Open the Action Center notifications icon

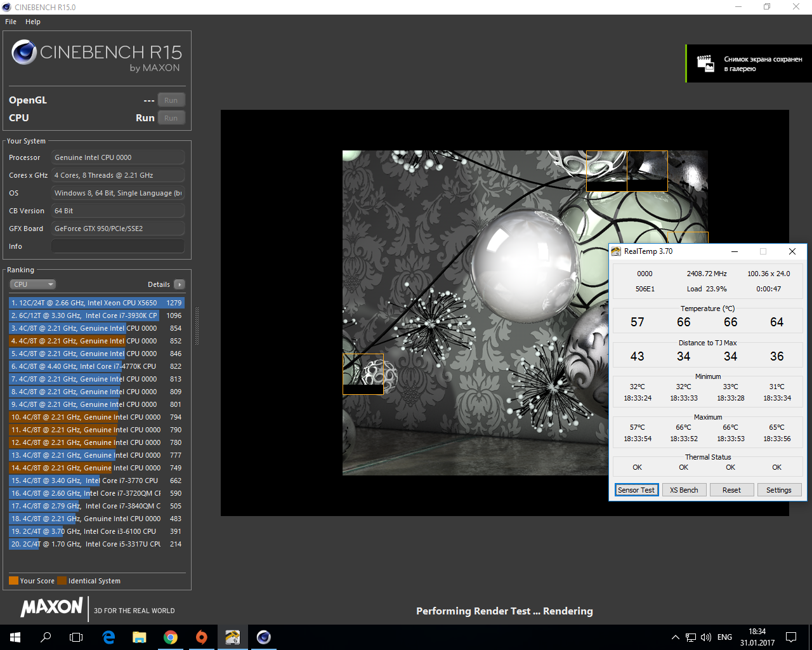791,637
